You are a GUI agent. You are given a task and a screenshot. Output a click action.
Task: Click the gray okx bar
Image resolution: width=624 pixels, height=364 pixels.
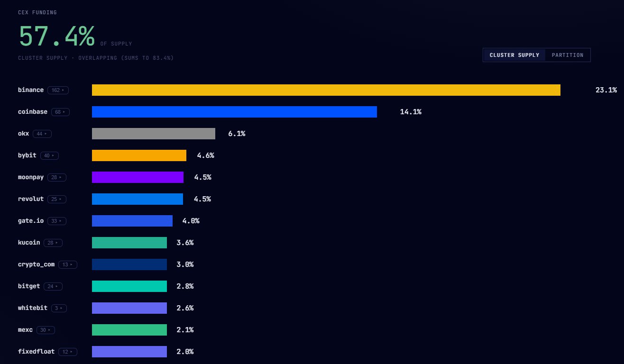(154, 134)
